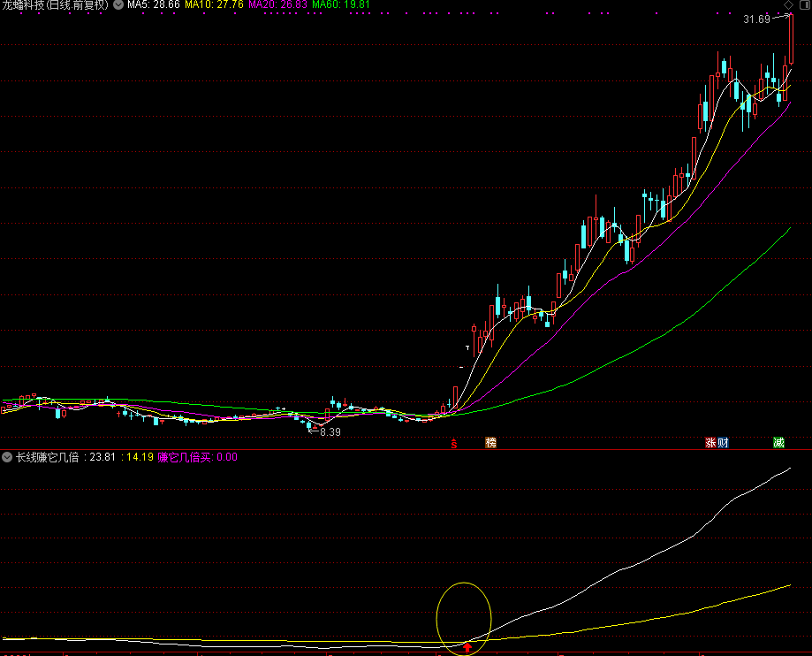The height and width of the screenshot is (656, 812).
Task: Open the 榜 info marker
Action: (x=490, y=443)
